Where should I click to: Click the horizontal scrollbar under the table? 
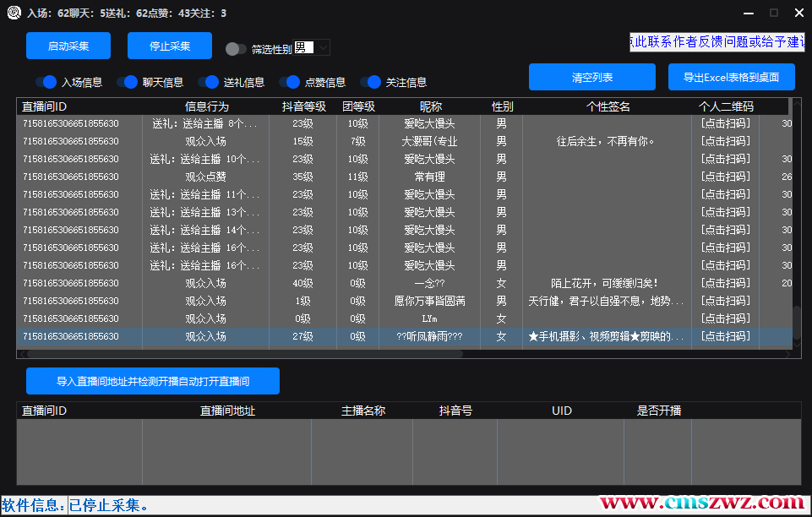(x=253, y=354)
